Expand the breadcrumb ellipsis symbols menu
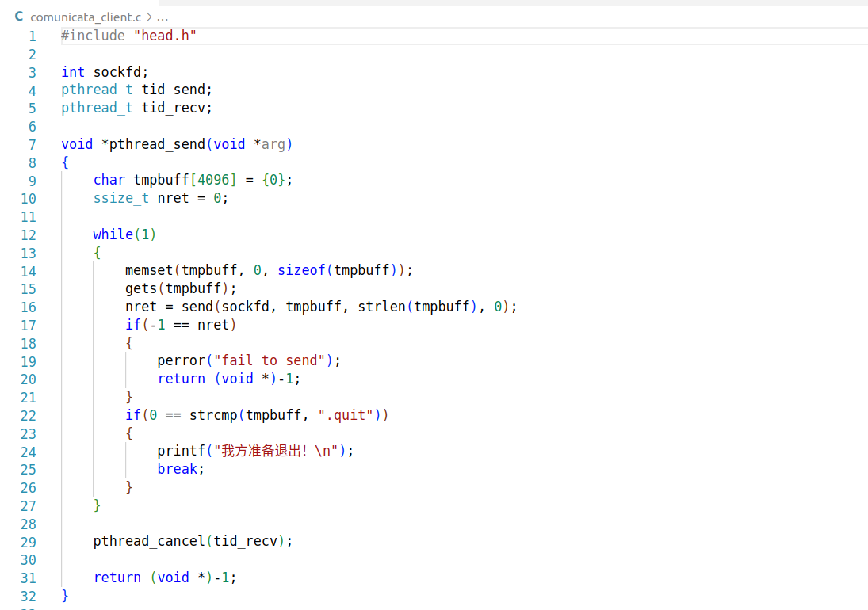Image resolution: width=868 pixels, height=610 pixels. point(163,17)
